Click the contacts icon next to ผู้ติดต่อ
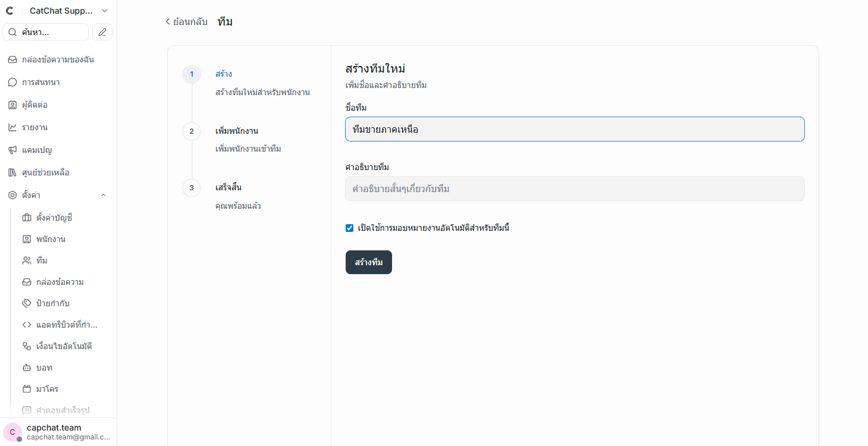This screenshot has height=446, width=868. click(x=12, y=105)
